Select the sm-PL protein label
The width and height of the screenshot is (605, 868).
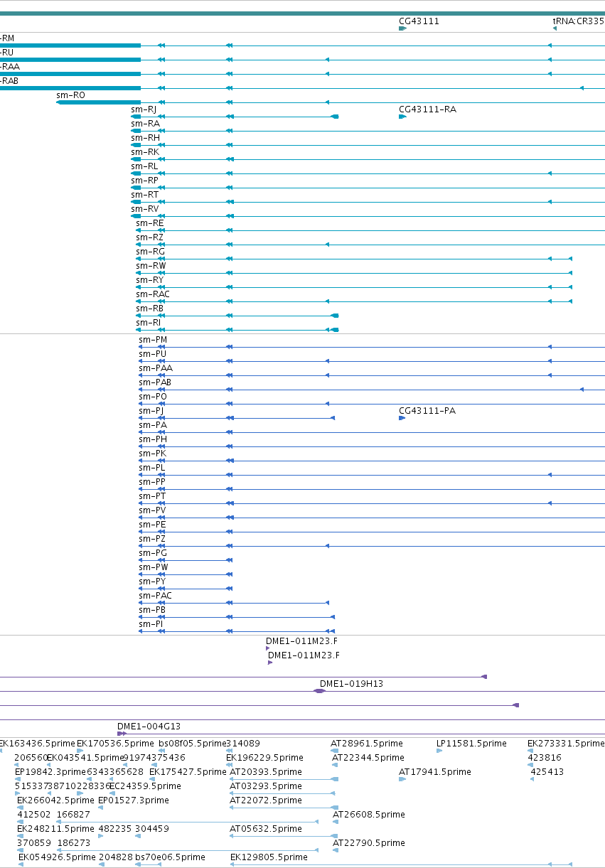click(x=152, y=468)
